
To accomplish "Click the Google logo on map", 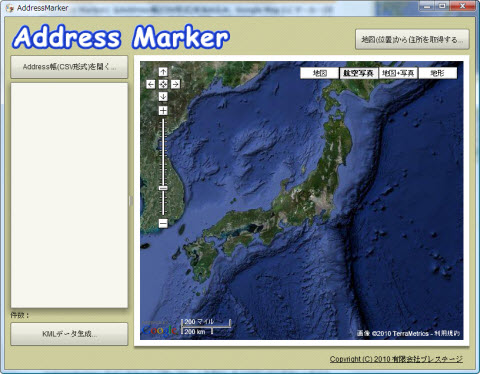I will pyautogui.click(x=159, y=330).
